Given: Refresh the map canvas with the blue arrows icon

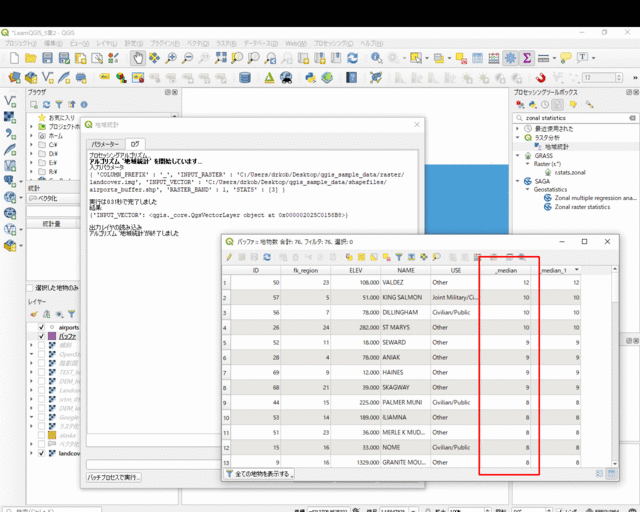Looking at the screenshot, I should pyautogui.click(x=353, y=58).
